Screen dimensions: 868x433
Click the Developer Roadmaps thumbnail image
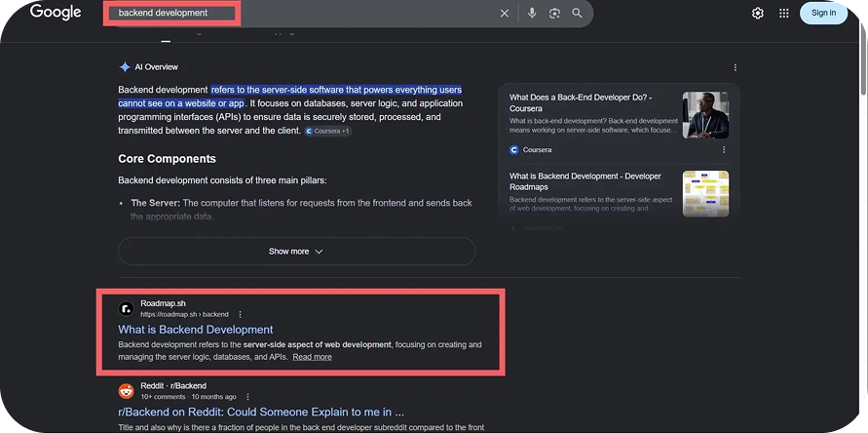click(705, 193)
